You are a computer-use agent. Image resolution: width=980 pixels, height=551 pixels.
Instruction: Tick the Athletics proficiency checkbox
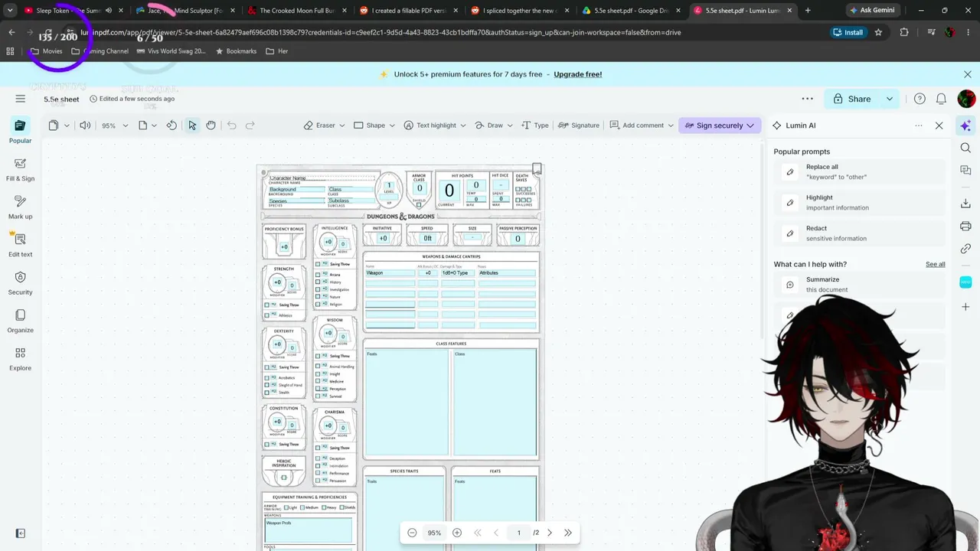pos(267,315)
